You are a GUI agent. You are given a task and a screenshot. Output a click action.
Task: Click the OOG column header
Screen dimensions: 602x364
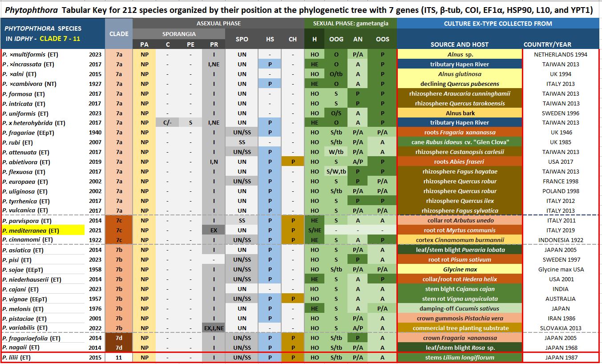(336, 39)
